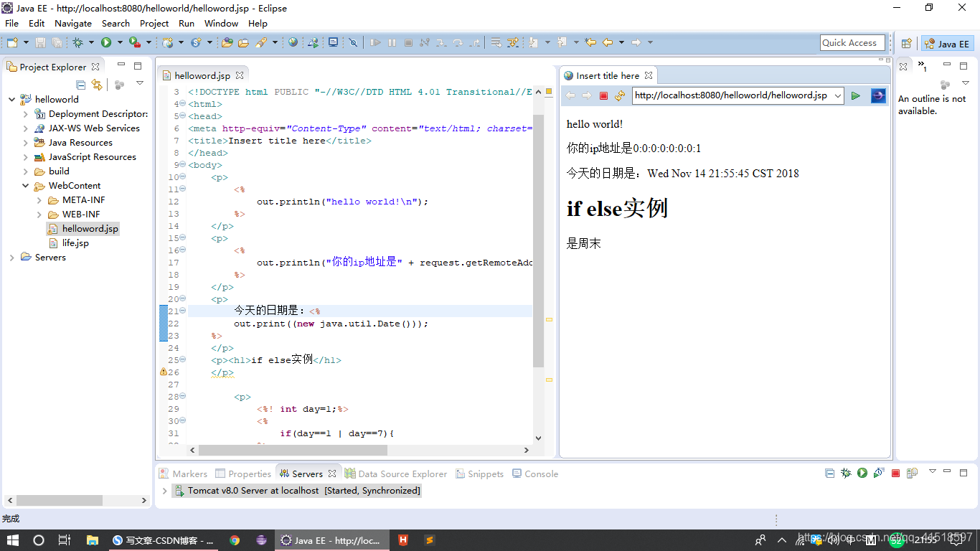Expand the META-INF folder
Viewport: 980px width, 551px height.
39,200
